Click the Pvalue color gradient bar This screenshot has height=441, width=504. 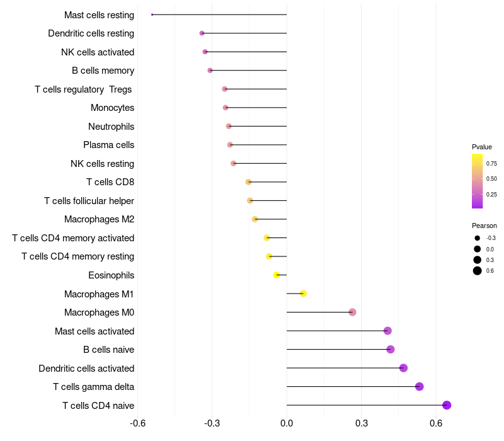[477, 181]
